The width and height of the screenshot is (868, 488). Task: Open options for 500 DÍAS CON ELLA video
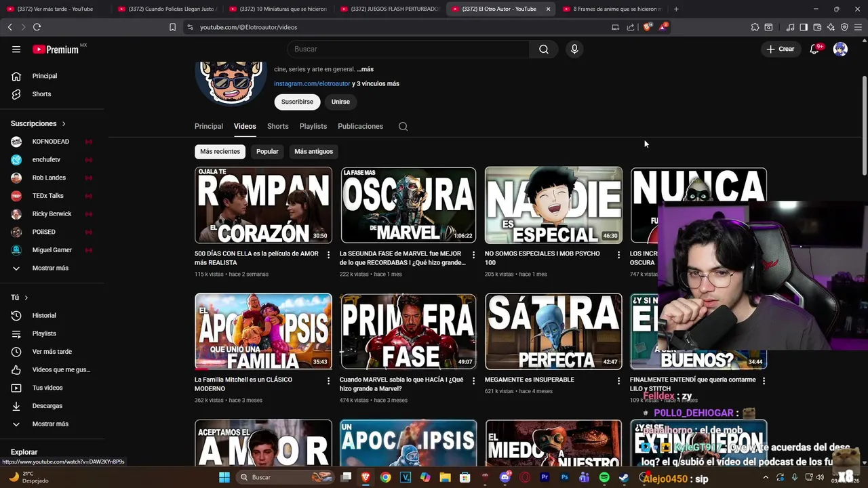pyautogui.click(x=328, y=255)
